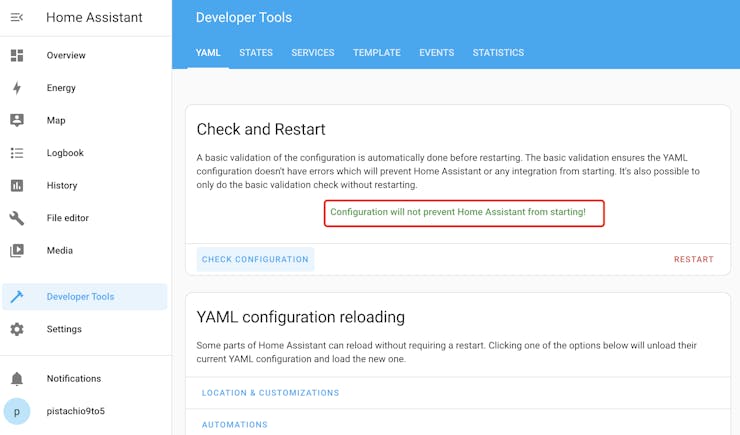Click the Media play icon
Screen dimensions: 740x435
click(x=17, y=250)
